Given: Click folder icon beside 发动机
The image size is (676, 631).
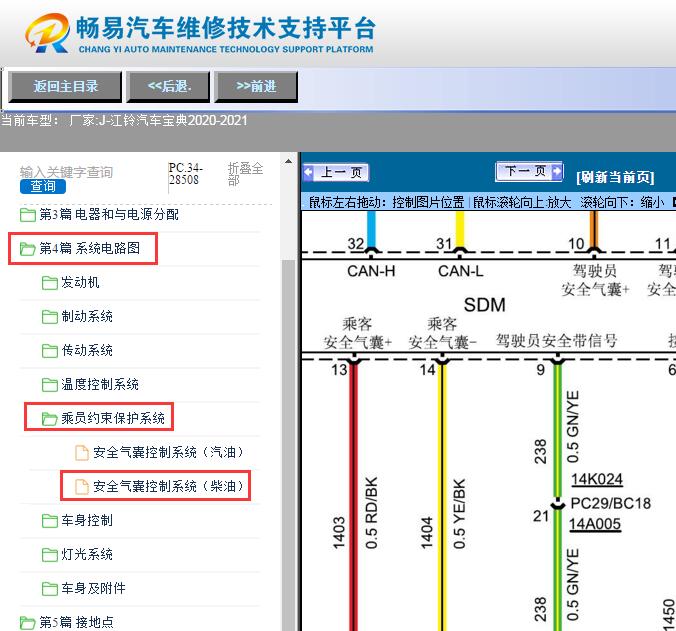Looking at the screenshot, I should click(x=49, y=283).
